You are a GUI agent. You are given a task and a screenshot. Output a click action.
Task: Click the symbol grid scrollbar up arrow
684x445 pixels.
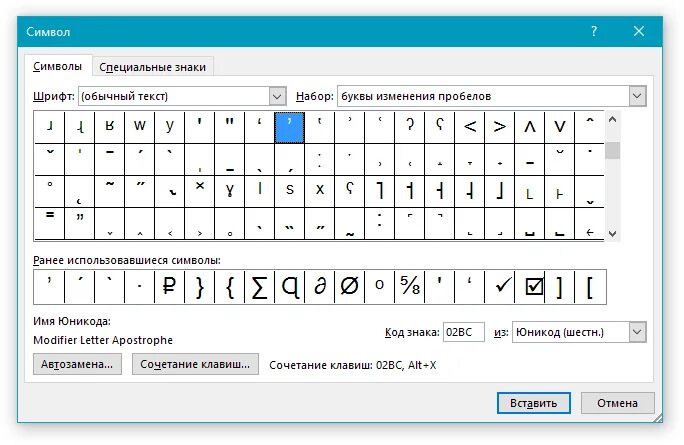[612, 119]
